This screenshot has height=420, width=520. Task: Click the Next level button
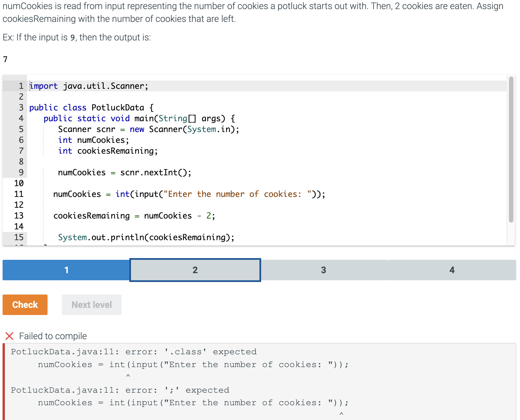[91, 304]
